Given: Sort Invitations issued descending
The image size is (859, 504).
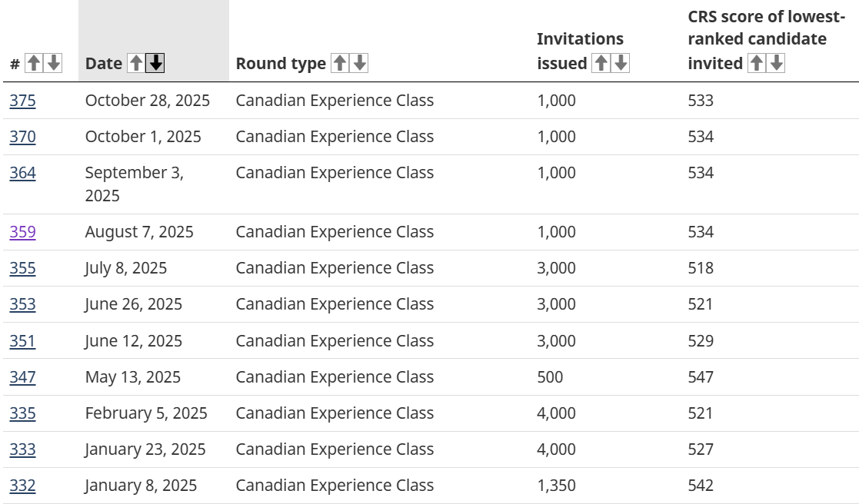Looking at the screenshot, I should 621,63.
